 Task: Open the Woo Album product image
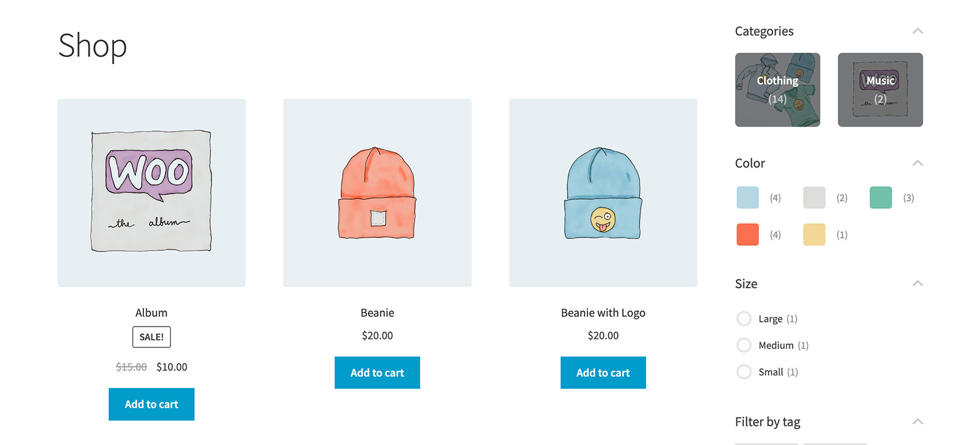(151, 193)
